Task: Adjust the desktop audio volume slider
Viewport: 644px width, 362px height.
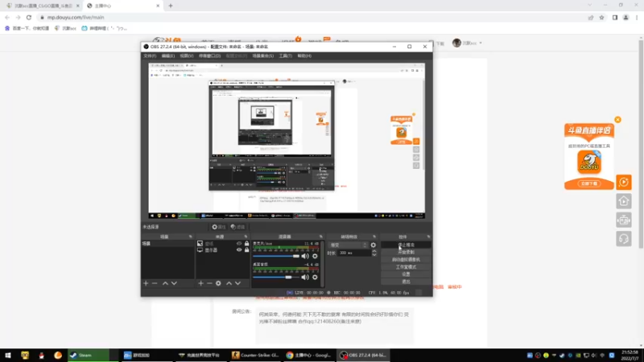Action: pyautogui.click(x=276, y=277)
